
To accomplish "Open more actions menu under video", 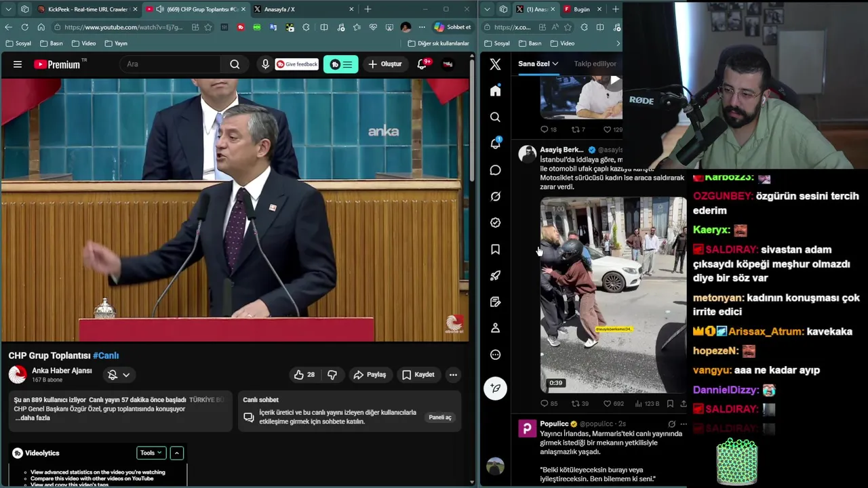I will (x=453, y=375).
